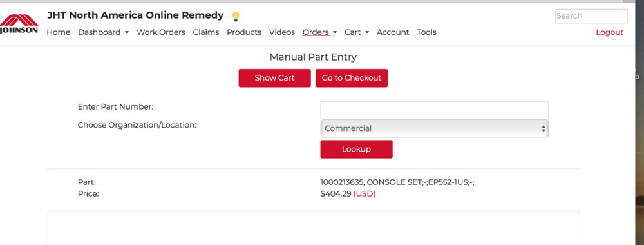644x245 pixels.
Task: Click the lightbulb icon beside the title
Action: [x=236, y=16]
